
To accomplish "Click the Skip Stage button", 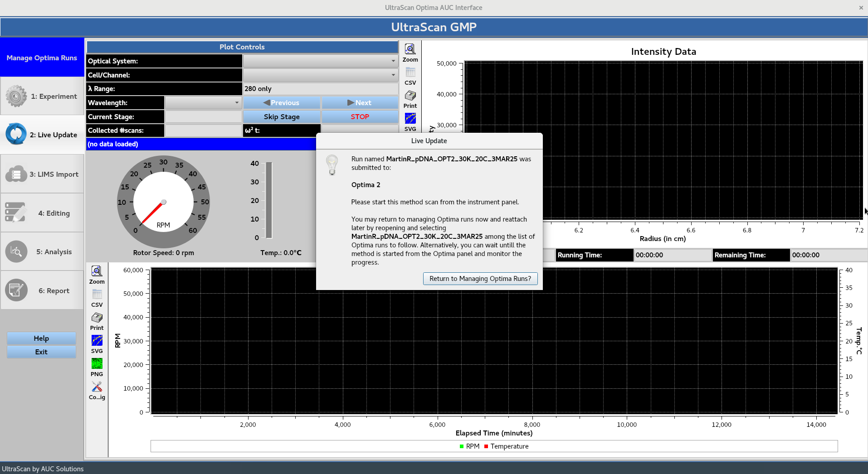I will (x=282, y=116).
